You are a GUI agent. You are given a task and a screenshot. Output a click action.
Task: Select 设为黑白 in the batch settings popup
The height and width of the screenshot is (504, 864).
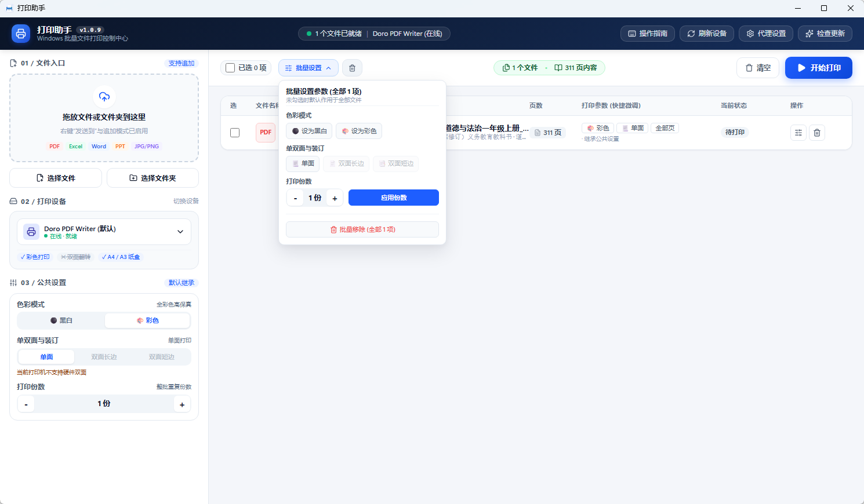tap(309, 131)
